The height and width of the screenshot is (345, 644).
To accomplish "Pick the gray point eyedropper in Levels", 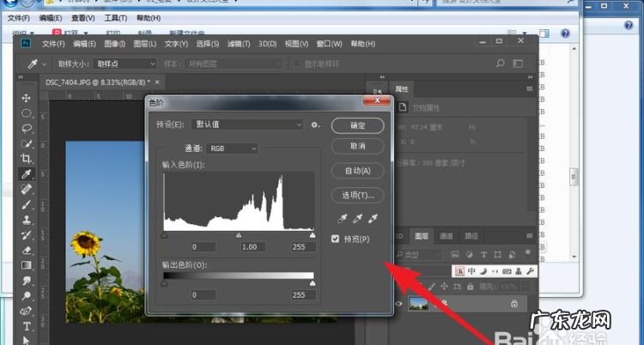I will pos(356,221).
